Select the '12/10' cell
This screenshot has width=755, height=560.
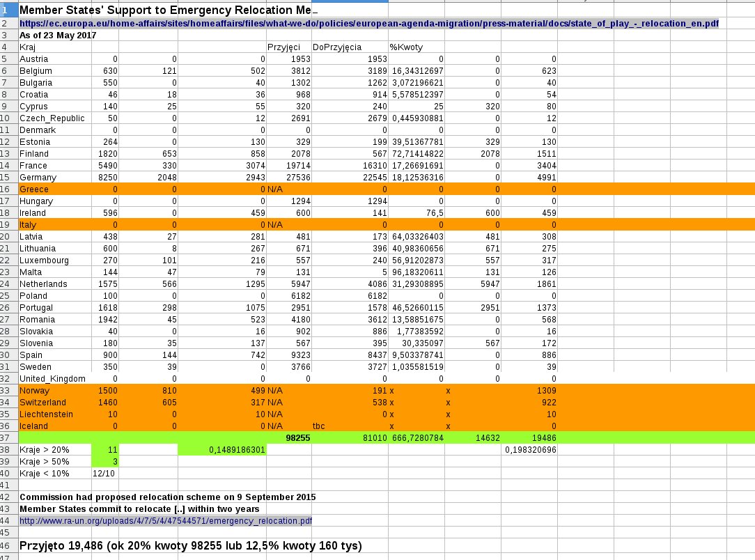pos(105,474)
